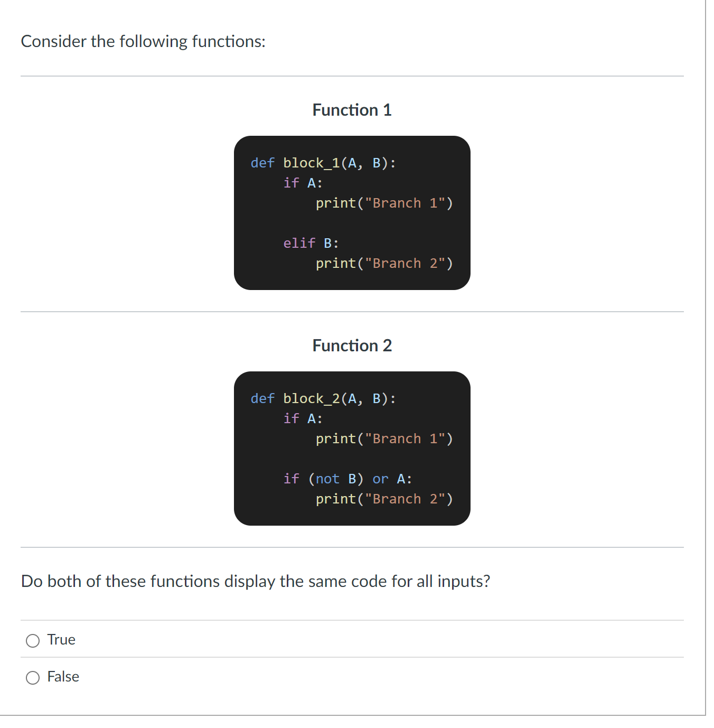Select the False radio button
Image resolution: width=714 pixels, height=728 pixels.
pyautogui.click(x=33, y=677)
